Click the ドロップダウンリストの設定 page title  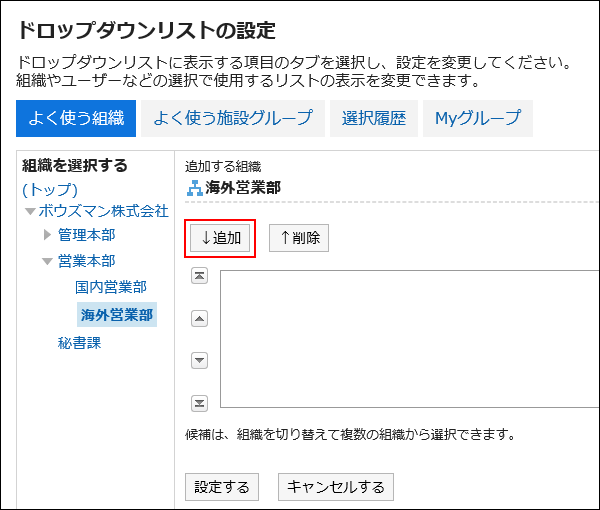147,30
